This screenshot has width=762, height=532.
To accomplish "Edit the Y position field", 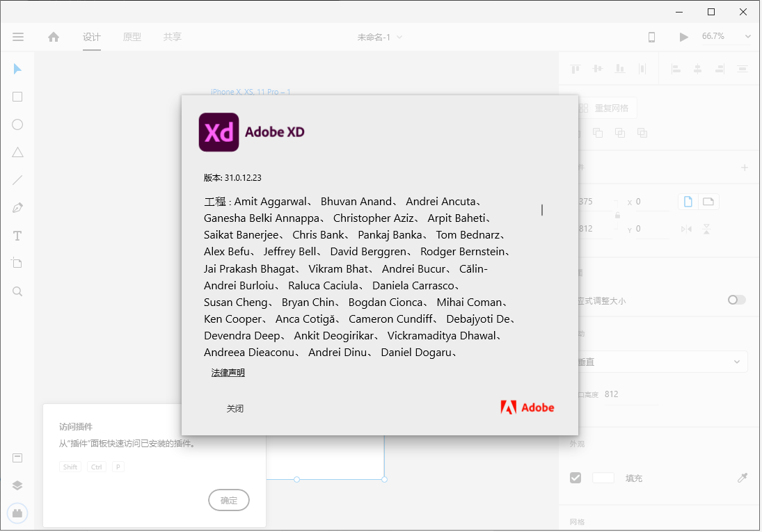I will click(x=652, y=229).
